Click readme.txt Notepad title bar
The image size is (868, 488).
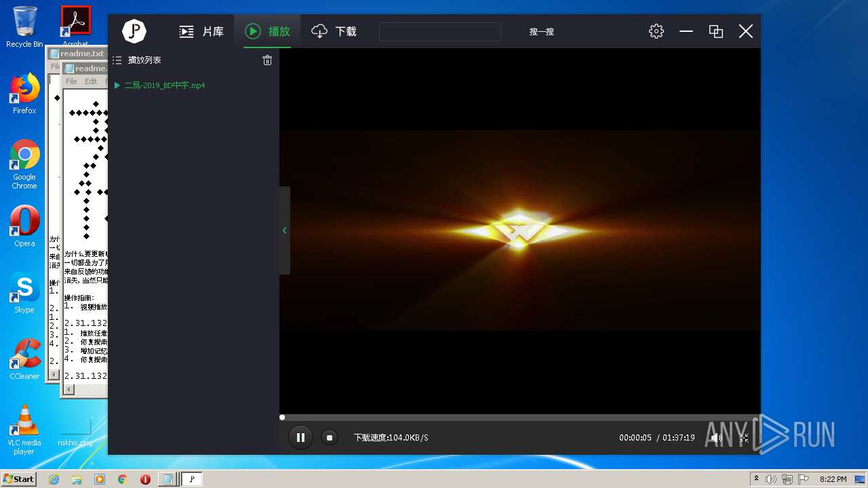(x=85, y=68)
